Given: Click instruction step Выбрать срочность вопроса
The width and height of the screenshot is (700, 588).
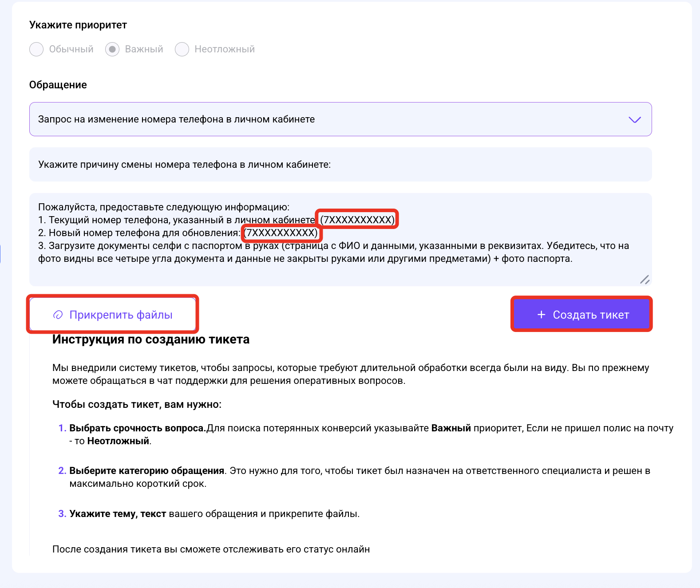Looking at the screenshot, I should 138,428.
